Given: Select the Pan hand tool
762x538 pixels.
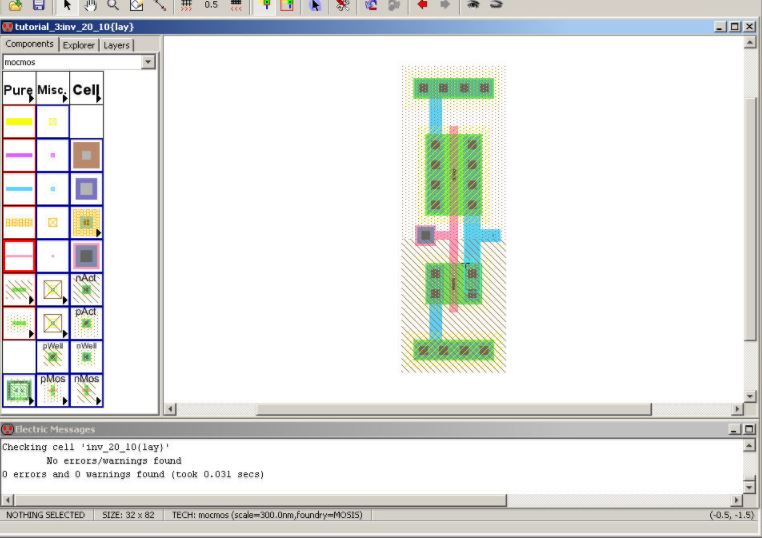Looking at the screenshot, I should (x=90, y=5).
